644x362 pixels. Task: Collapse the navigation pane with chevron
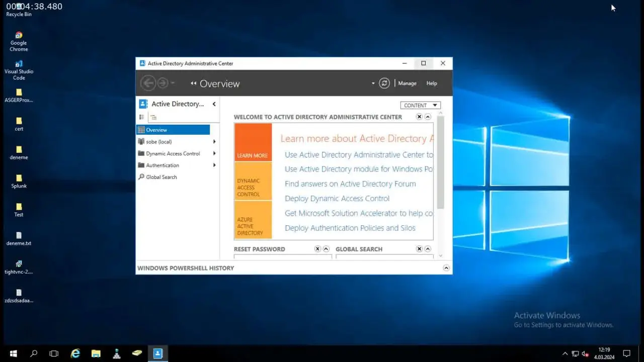click(x=214, y=104)
